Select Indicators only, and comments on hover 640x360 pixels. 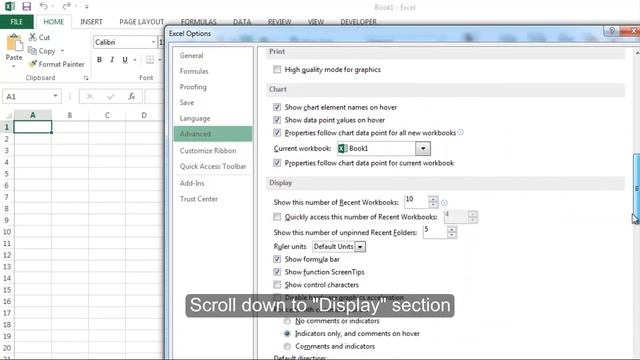pos(287,334)
